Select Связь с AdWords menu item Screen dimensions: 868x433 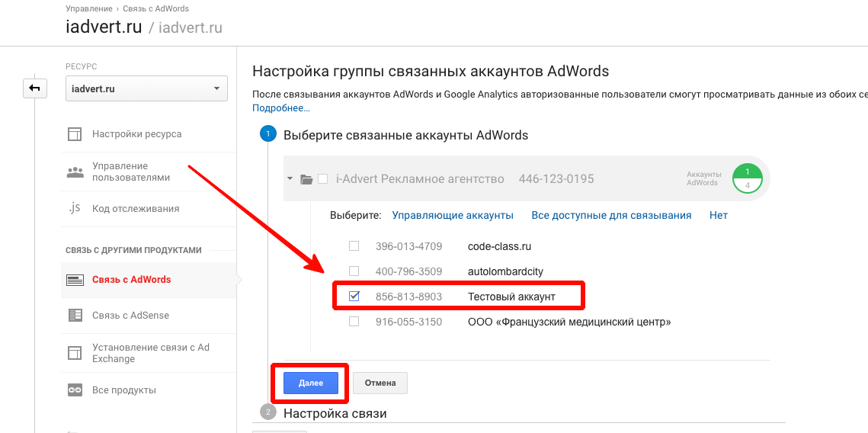point(132,280)
